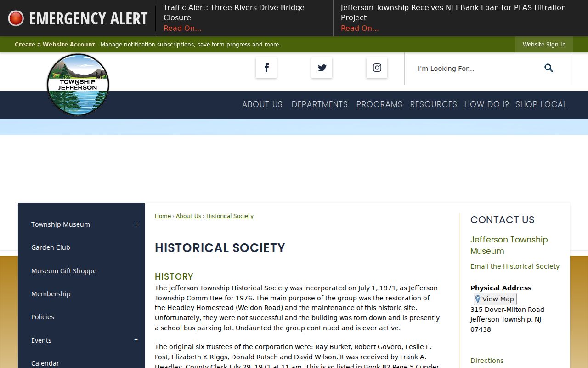Click Create a Website Account link
The height and width of the screenshot is (368, 588).
[x=55, y=45]
